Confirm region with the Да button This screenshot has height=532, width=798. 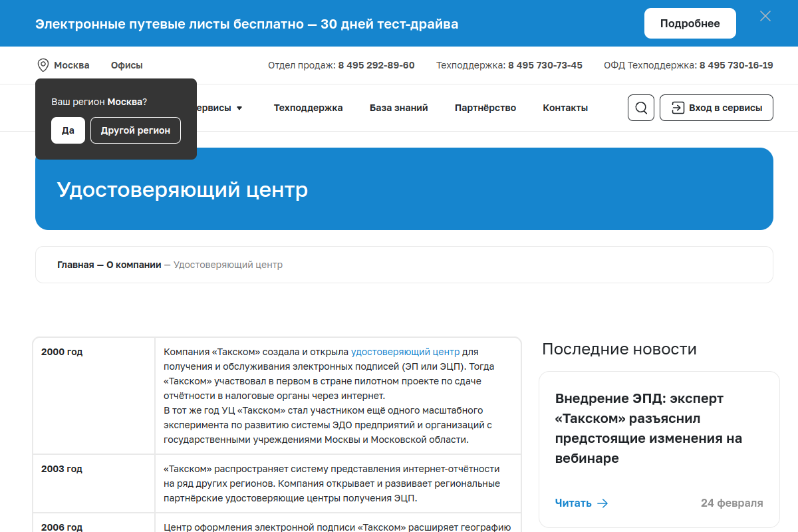[x=68, y=130]
